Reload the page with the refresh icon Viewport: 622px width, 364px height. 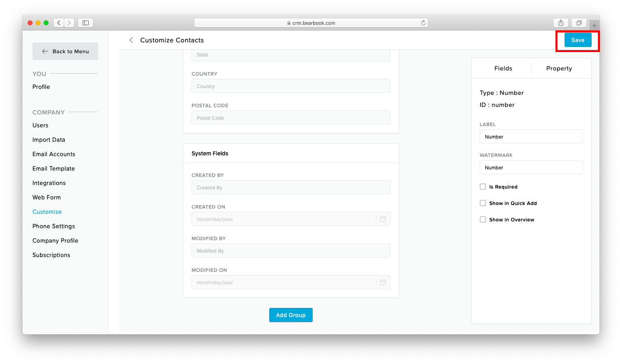click(x=423, y=23)
